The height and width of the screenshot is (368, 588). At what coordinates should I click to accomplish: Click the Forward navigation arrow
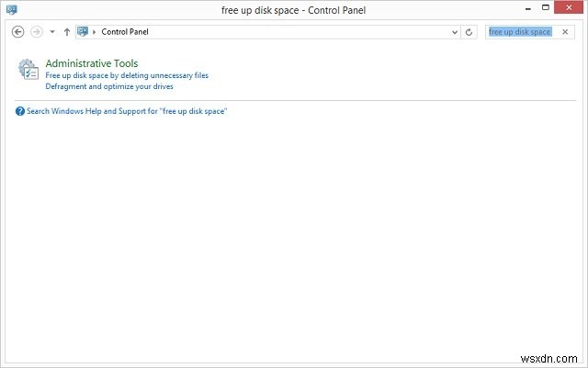[37, 31]
